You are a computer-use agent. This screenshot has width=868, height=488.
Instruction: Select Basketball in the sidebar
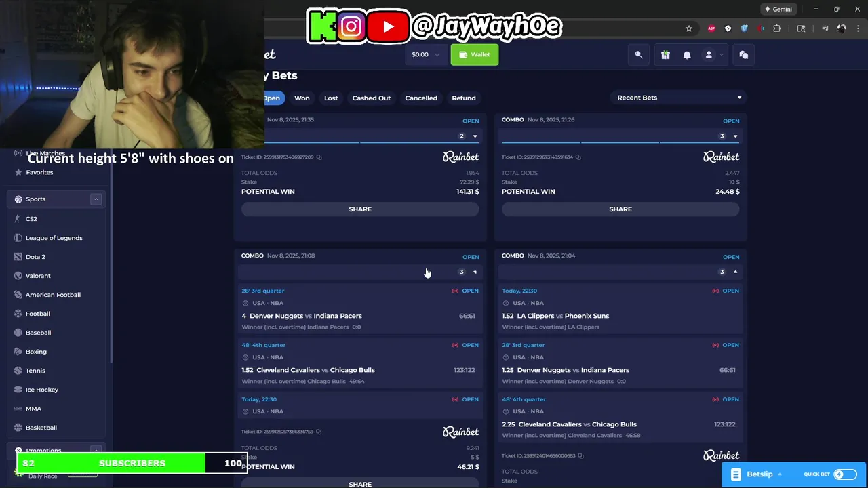tap(41, 428)
